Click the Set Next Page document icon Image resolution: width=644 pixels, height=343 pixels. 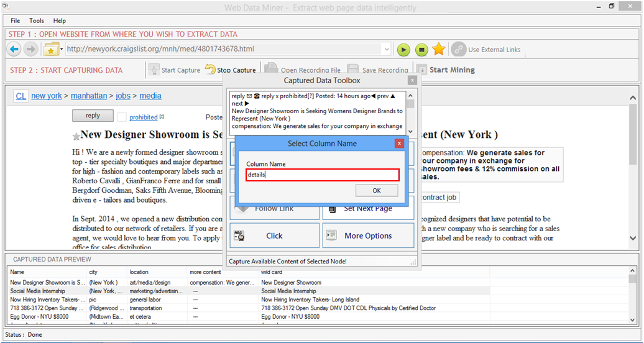click(332, 209)
